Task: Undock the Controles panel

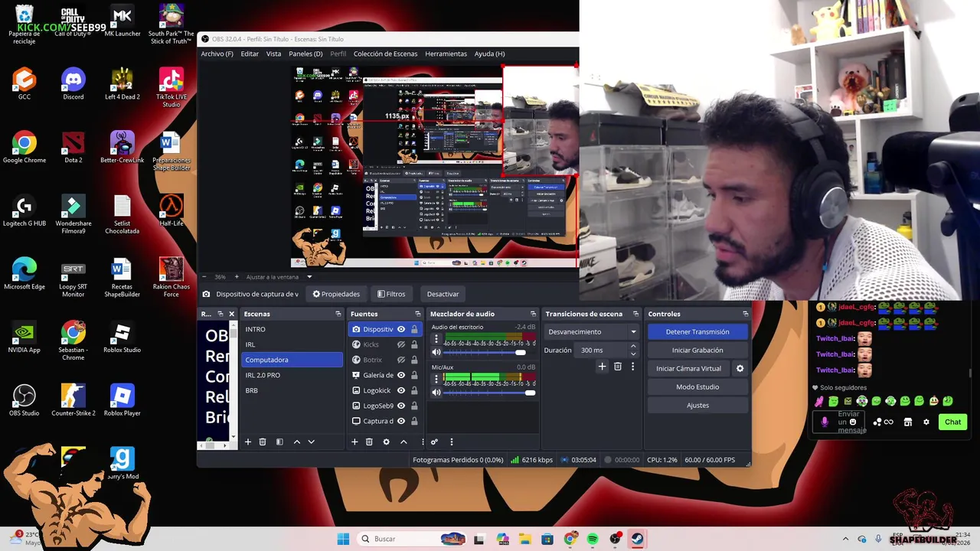Action: pos(745,314)
